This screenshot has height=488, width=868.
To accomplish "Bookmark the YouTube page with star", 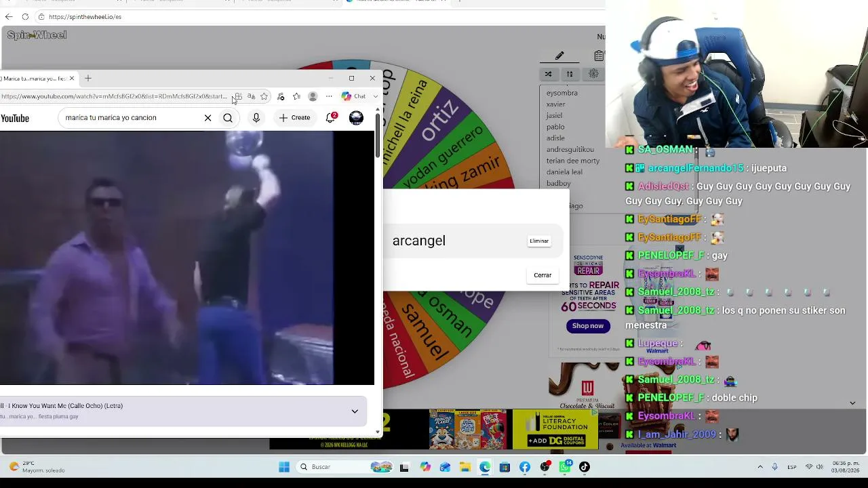I will 264,96.
